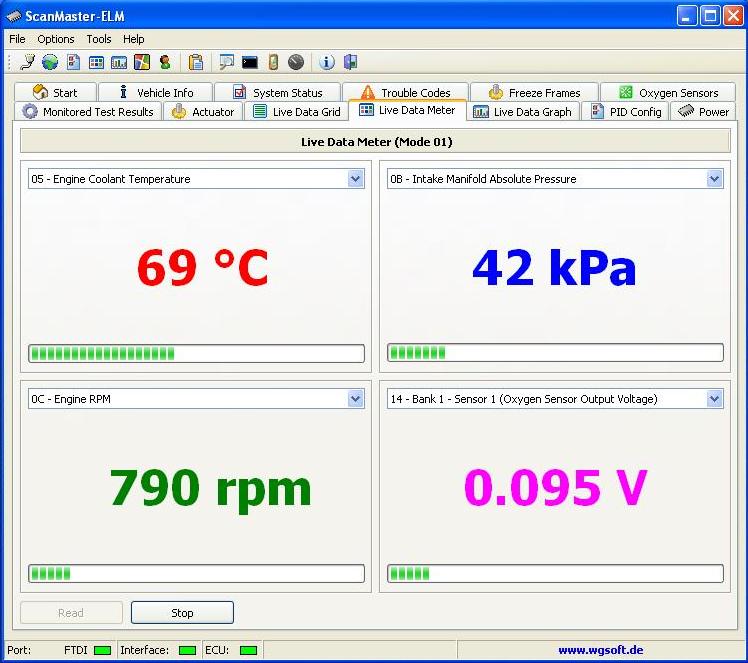Expand Bank 1 Sensor 1 dropdown arrow
748x663 pixels.
click(x=714, y=399)
